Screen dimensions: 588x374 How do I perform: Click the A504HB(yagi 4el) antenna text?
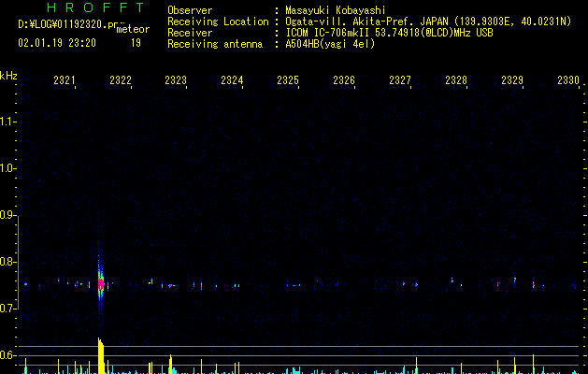click(330, 44)
